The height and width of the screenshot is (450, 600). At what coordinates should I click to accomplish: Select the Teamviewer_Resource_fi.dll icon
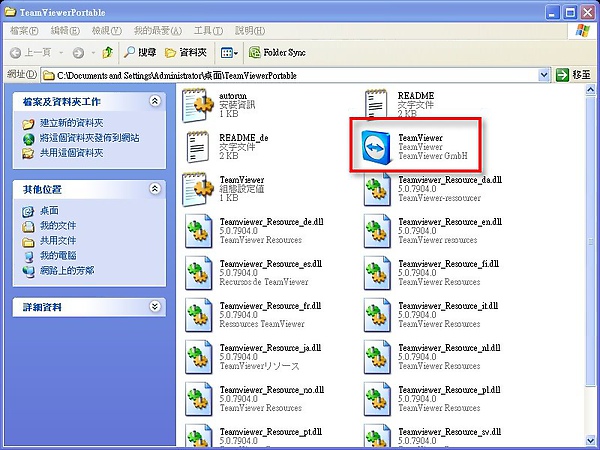377,273
